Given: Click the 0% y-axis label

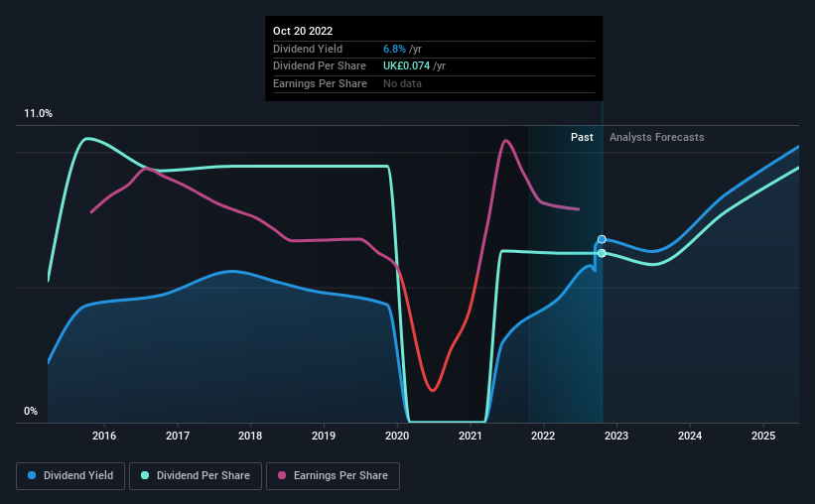Looking at the screenshot, I should [31, 411].
